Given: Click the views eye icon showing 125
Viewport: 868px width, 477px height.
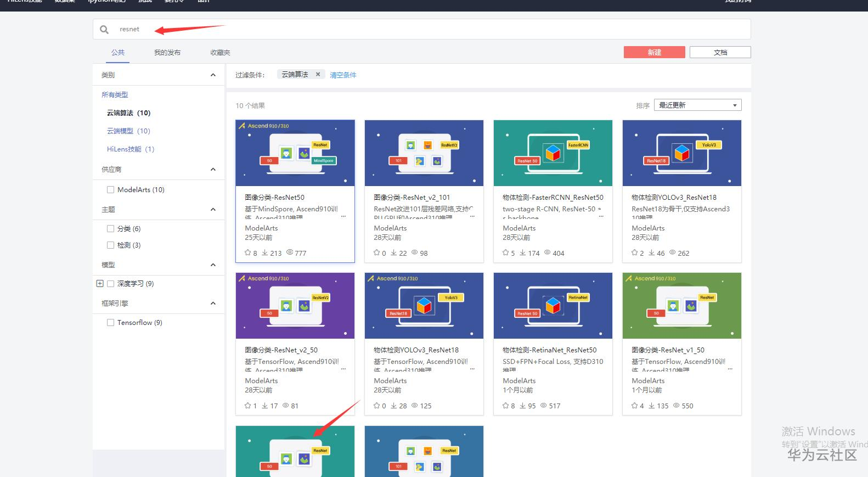Looking at the screenshot, I should click(415, 406).
